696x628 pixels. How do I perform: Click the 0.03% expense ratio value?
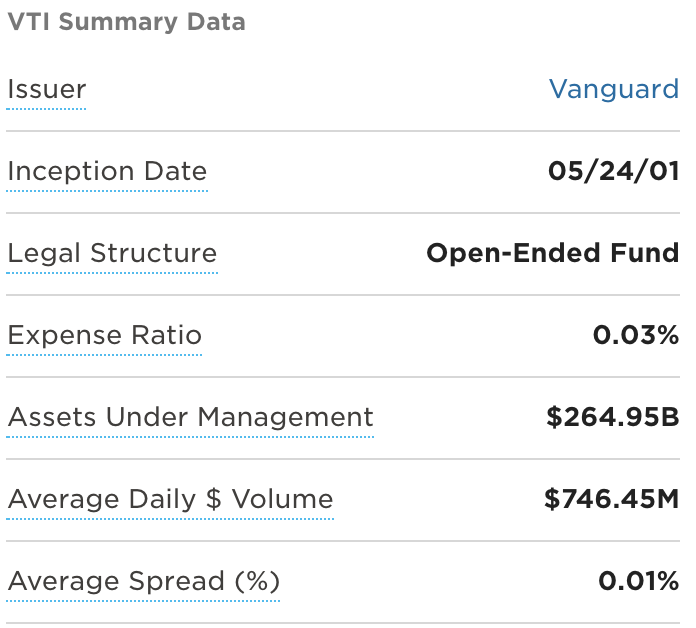tap(636, 336)
